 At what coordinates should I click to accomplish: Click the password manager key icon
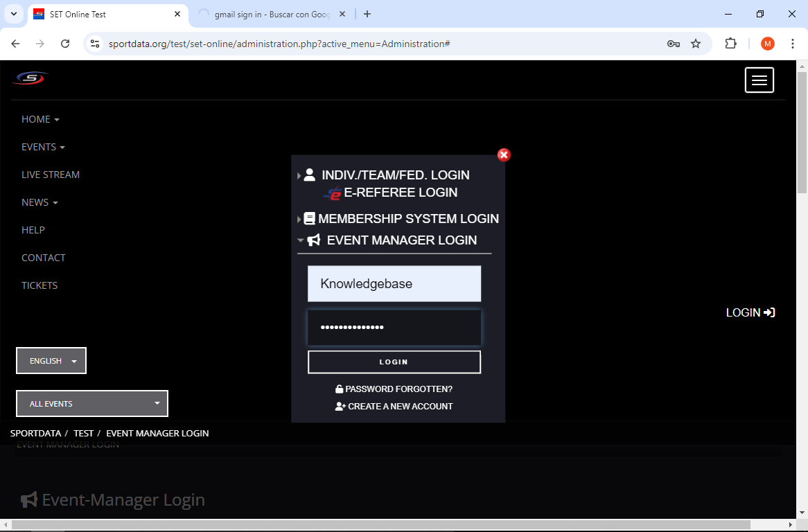coord(673,44)
